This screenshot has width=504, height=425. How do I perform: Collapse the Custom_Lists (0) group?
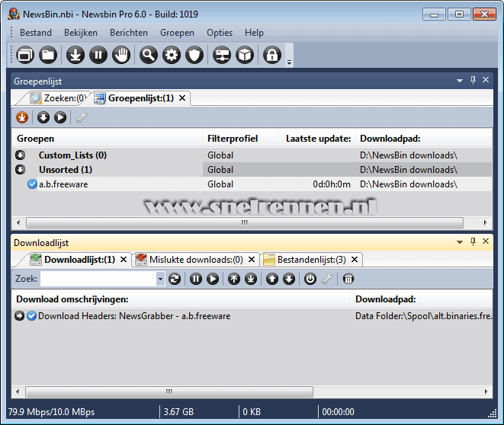pyautogui.click(x=21, y=155)
